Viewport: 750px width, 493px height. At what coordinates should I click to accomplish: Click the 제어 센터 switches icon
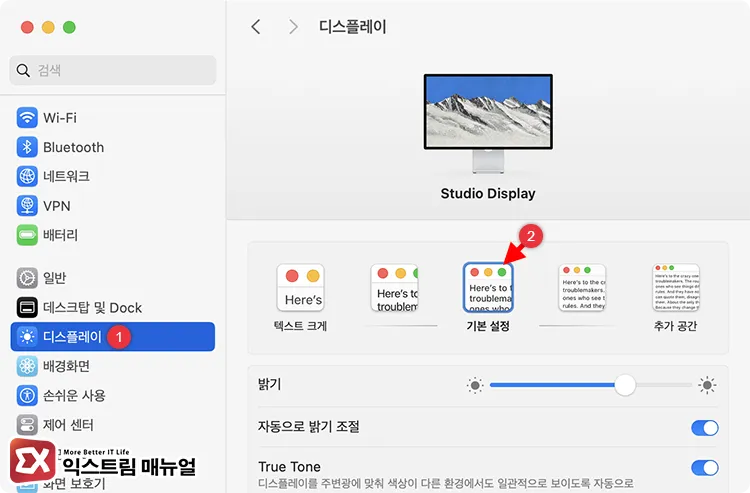(x=27, y=425)
